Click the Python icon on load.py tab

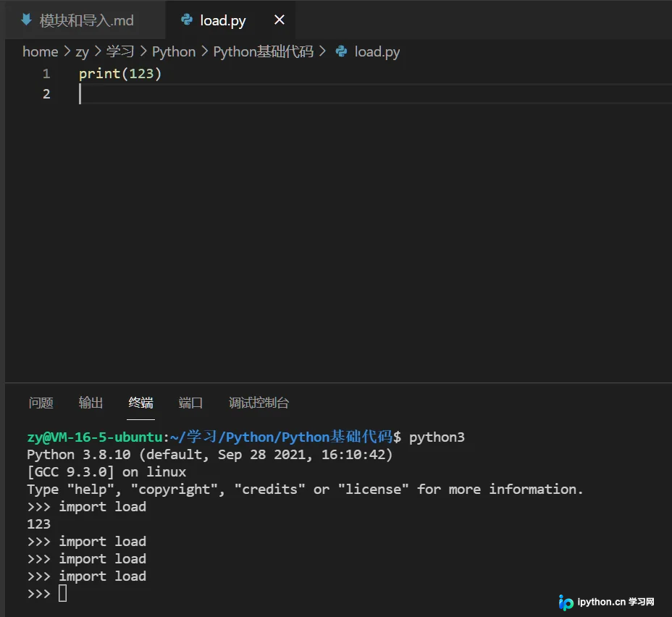tap(187, 20)
